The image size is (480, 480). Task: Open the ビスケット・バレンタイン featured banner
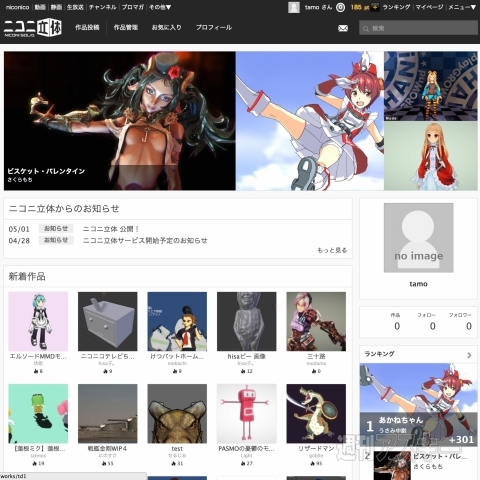tap(120, 121)
